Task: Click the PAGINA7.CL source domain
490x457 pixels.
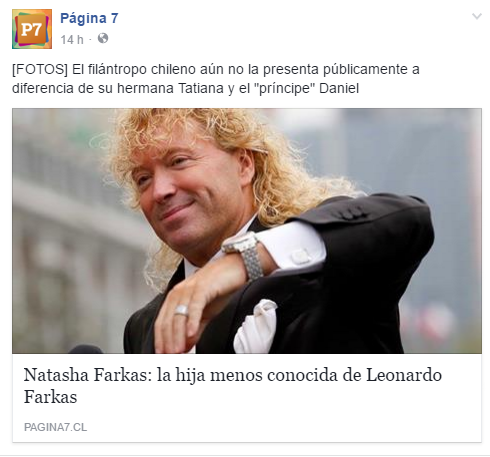Action: [x=55, y=427]
